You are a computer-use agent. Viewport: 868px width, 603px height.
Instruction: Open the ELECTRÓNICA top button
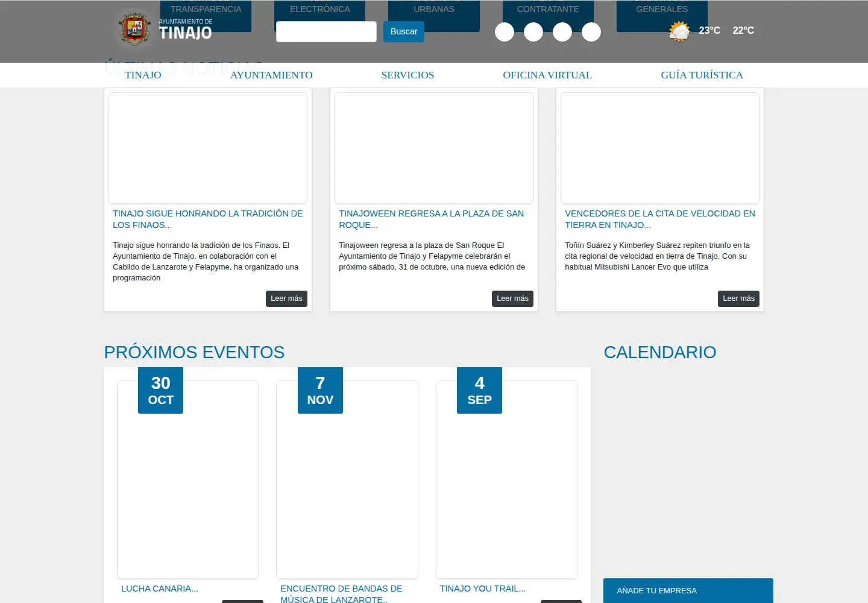[319, 16]
